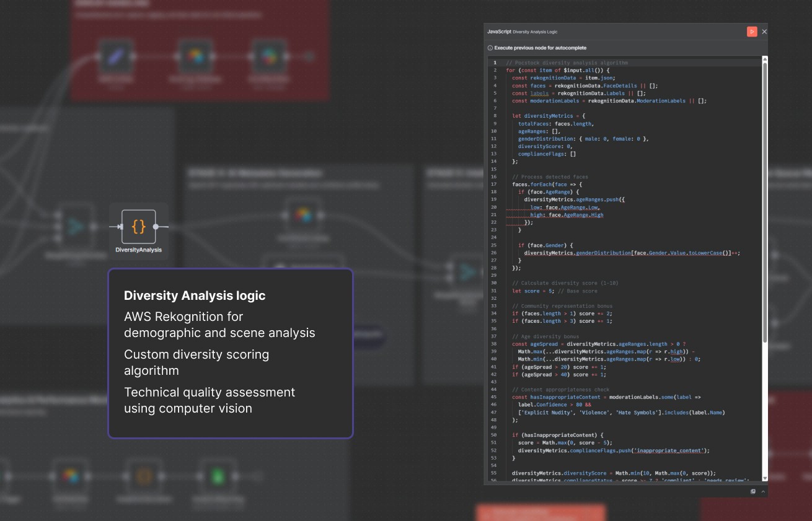Click the 'JavaScript' title in the editor header
Screen dimensions: 812x521
(499, 32)
